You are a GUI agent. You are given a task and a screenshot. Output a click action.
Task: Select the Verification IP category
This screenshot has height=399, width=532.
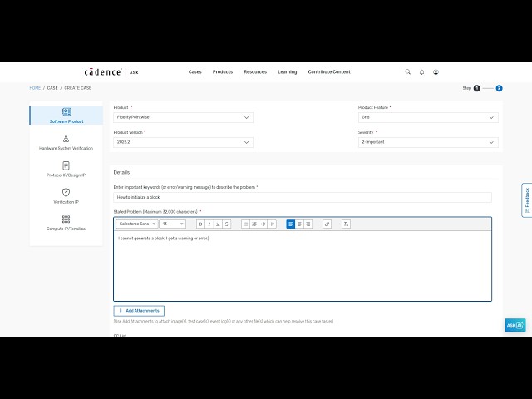coord(66,196)
